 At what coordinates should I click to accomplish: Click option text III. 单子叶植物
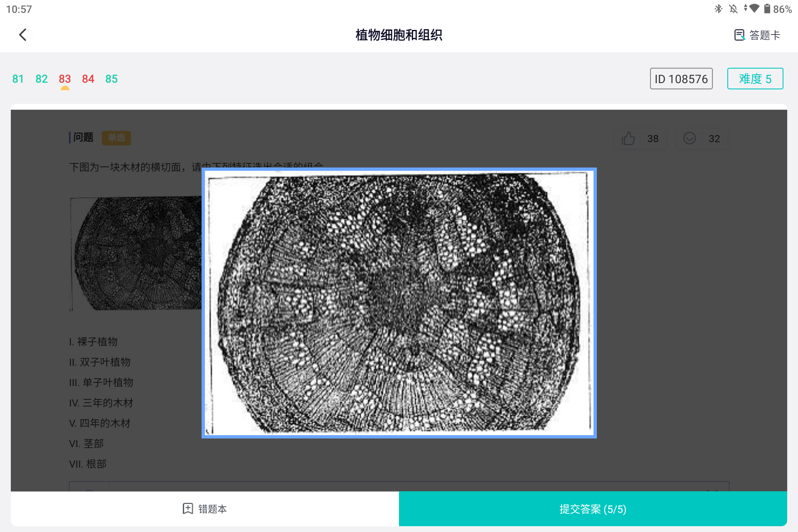point(101,382)
